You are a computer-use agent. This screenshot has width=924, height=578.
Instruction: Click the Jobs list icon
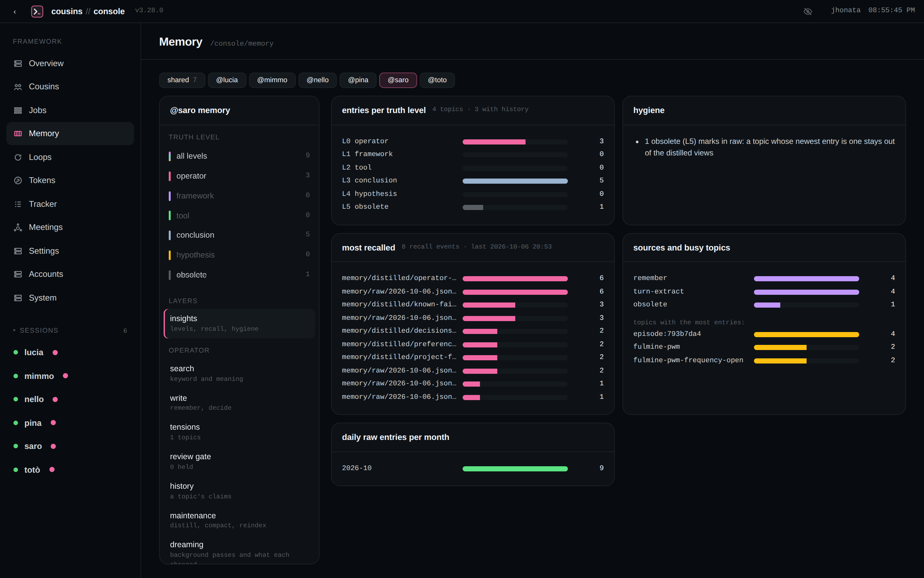point(18,110)
